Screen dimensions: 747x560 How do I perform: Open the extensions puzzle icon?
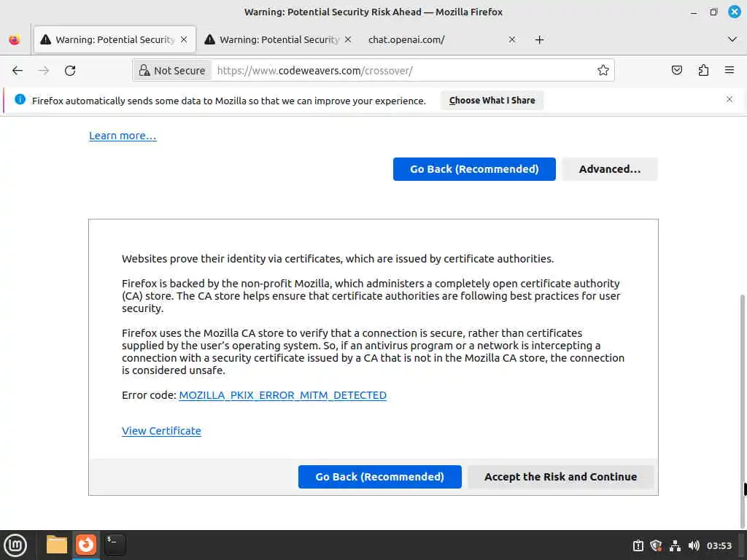703,71
